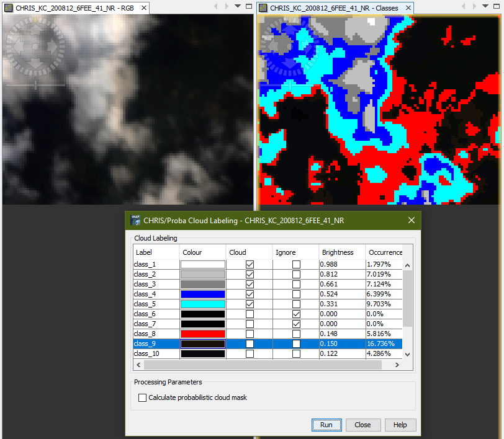
Task: Click the scroll-left arrow in Classes tab bar
Action: (464, 6)
